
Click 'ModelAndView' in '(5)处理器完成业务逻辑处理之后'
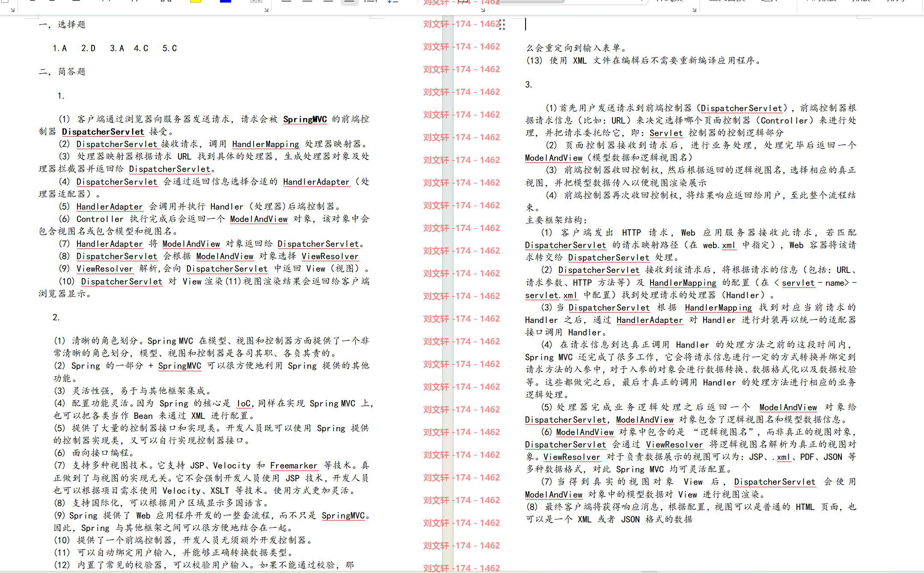(788, 407)
